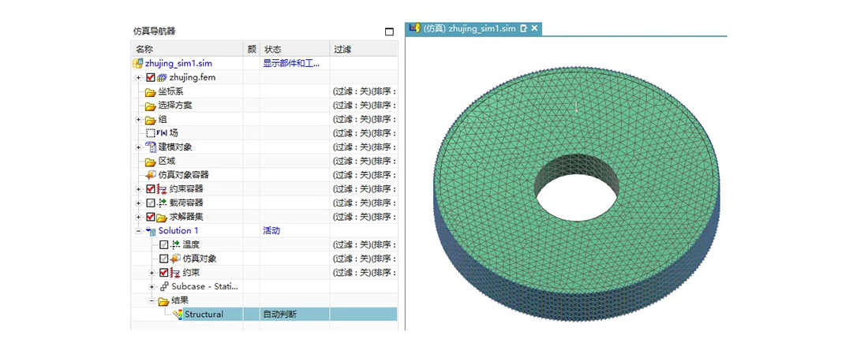Select the 仿真对象容器 label

click(x=184, y=175)
